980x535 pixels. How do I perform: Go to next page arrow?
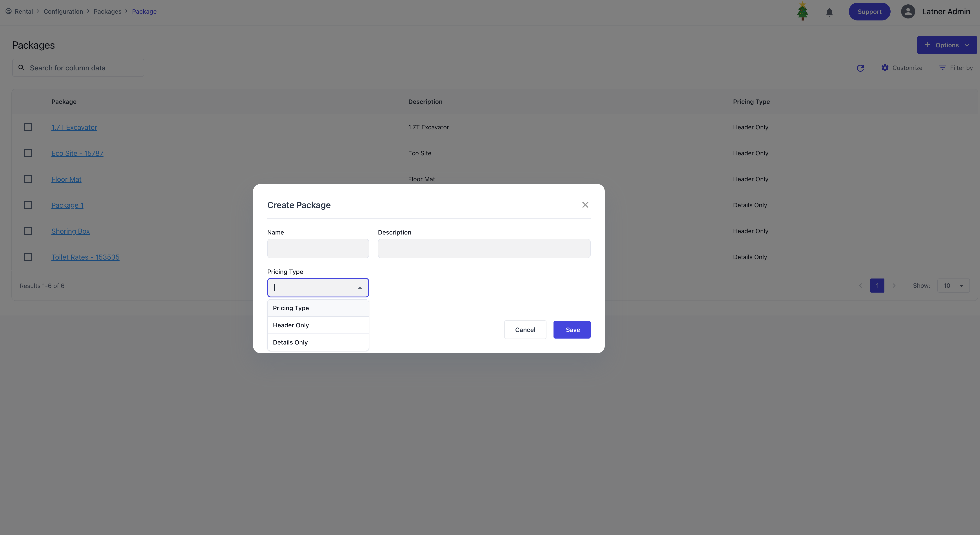[894, 286]
